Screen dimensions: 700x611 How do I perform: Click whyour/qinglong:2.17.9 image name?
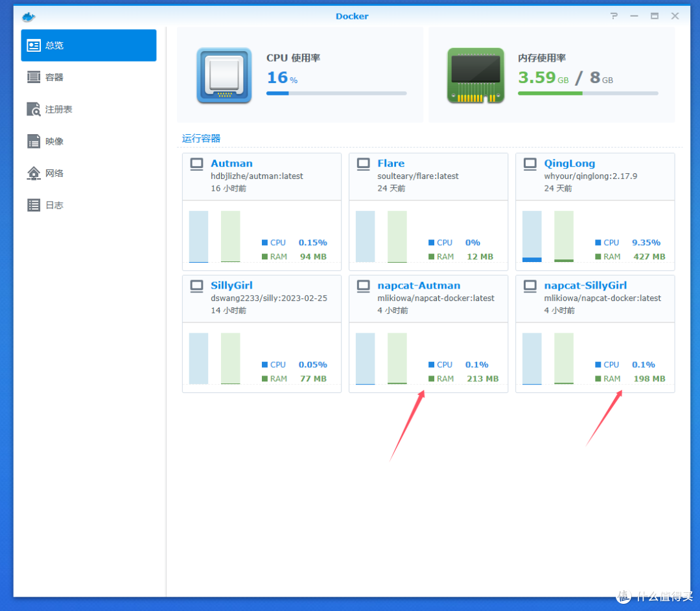pos(590,176)
